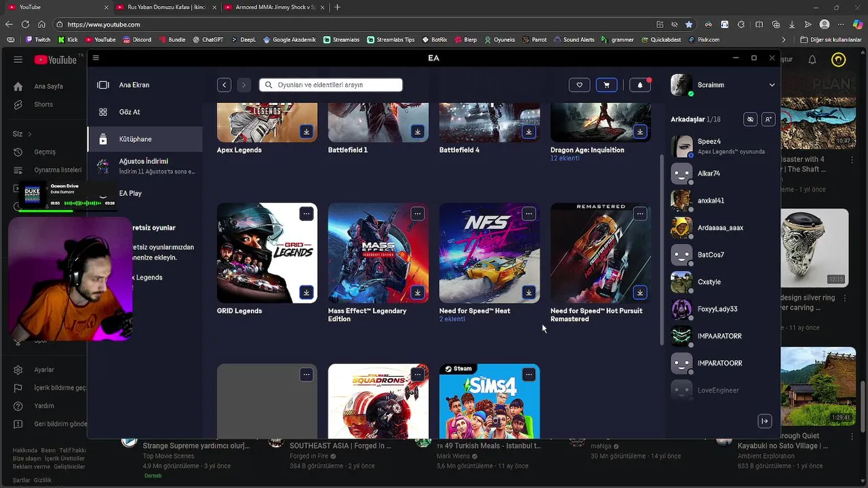This screenshot has height=488, width=868.
Task: Open the Twitch bookmark
Action: click(38, 39)
